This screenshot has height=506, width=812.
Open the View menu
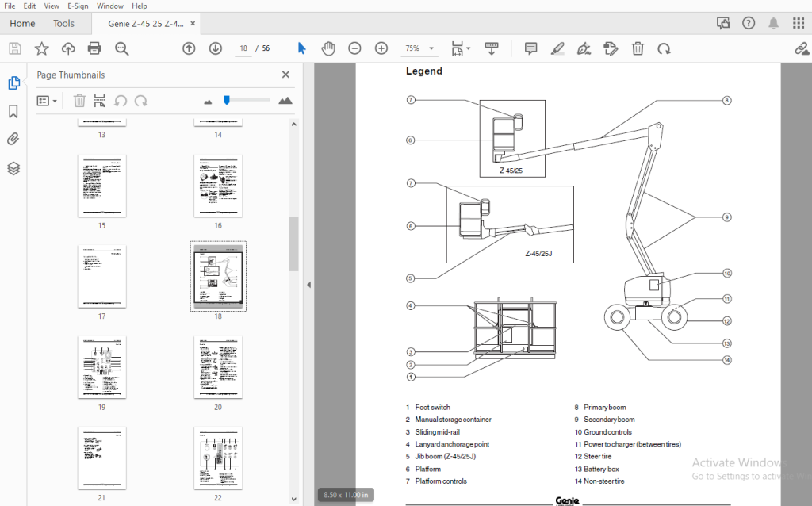point(52,6)
